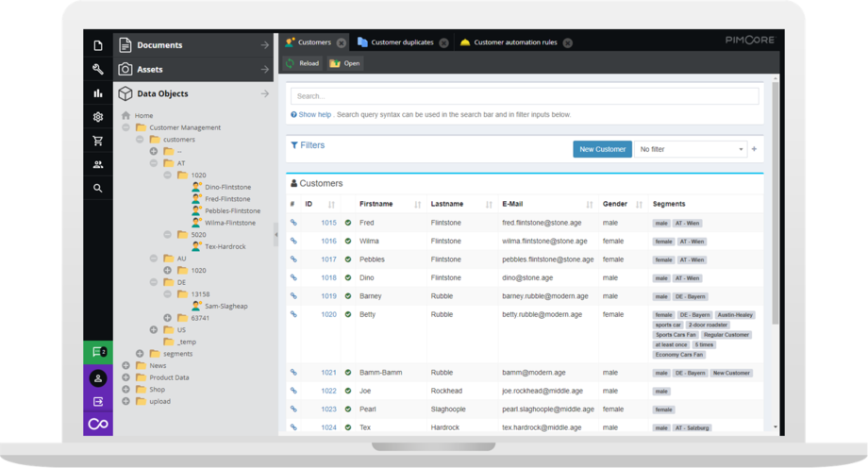
Task: Click the magnifier Search icon in sidebar
Action: [98, 189]
